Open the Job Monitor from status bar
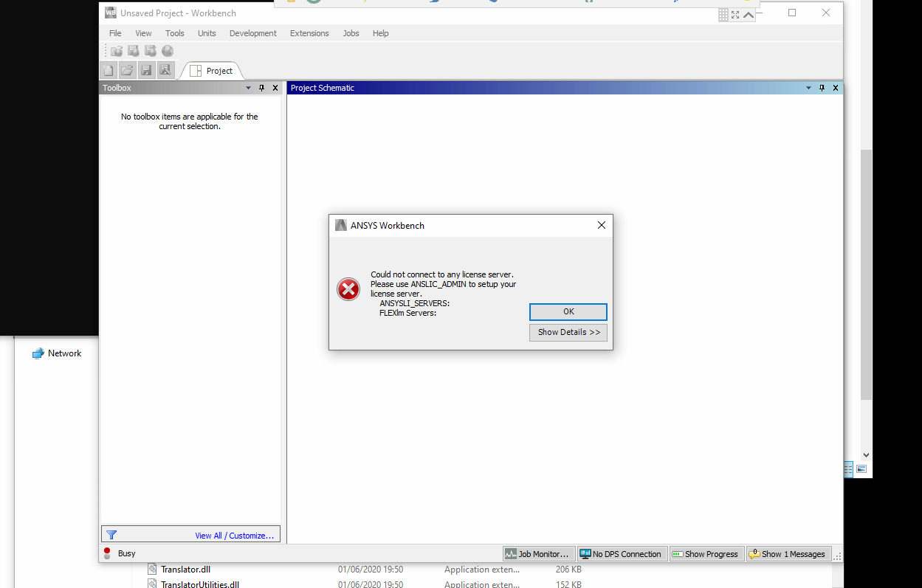922x588 pixels. coord(539,554)
